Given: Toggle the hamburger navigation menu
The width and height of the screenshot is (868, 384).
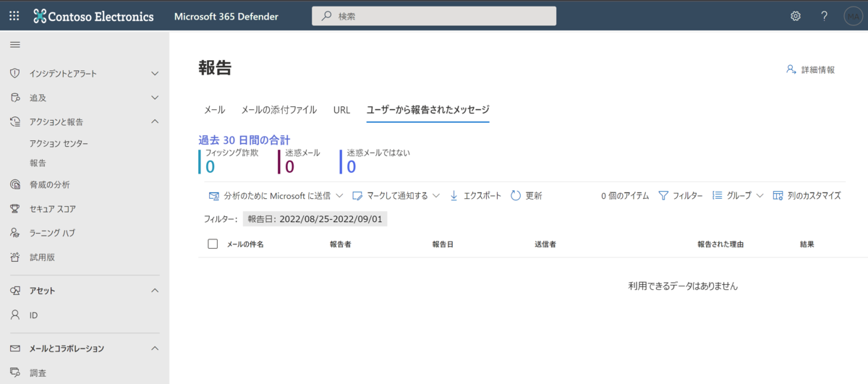Looking at the screenshot, I should coord(14,45).
